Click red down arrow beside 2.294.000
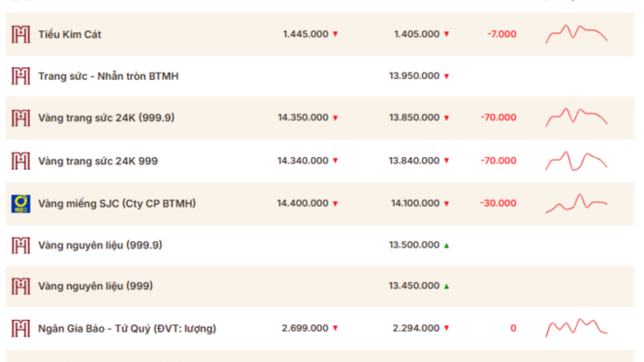 click(x=446, y=328)
